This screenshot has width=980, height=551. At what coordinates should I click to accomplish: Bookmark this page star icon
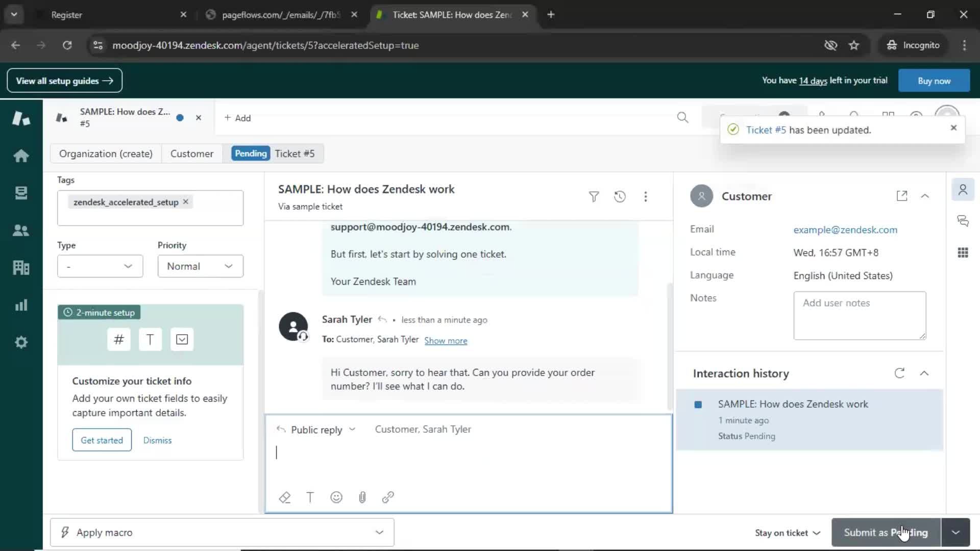[854, 45]
